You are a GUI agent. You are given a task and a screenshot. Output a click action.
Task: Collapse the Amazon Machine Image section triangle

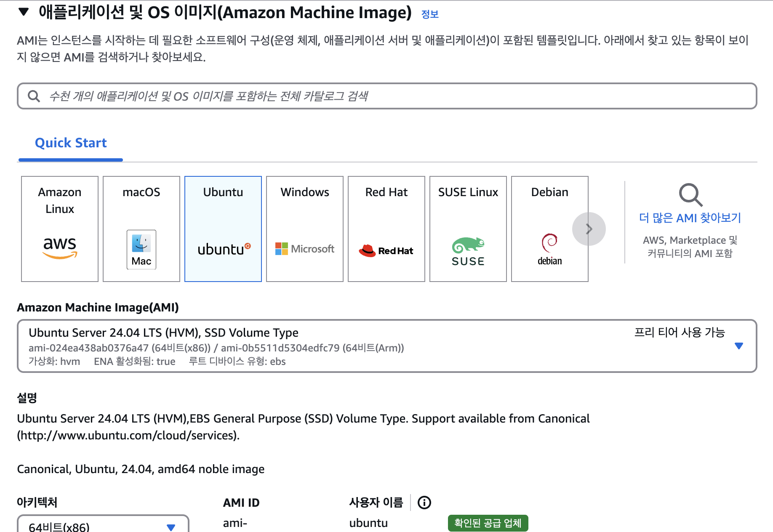click(x=24, y=12)
